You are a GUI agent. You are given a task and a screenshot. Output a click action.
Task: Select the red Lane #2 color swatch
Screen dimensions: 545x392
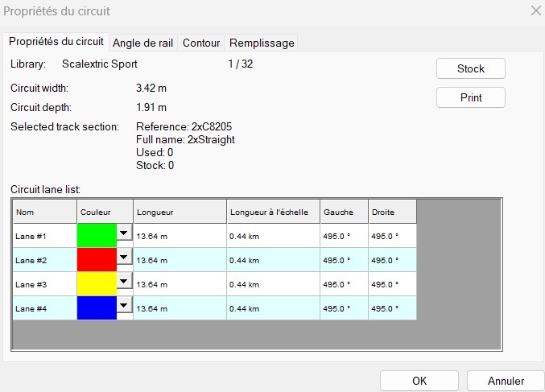pos(97,260)
